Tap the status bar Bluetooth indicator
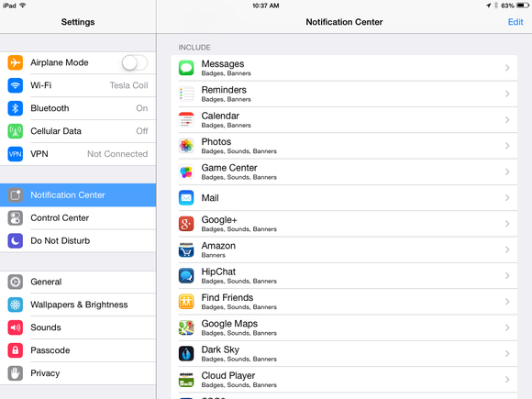Image resolution: width=532 pixels, height=399 pixels. click(x=495, y=6)
